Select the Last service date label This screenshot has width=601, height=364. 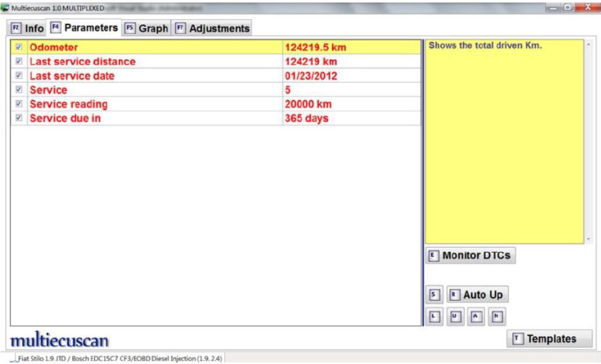(x=72, y=76)
